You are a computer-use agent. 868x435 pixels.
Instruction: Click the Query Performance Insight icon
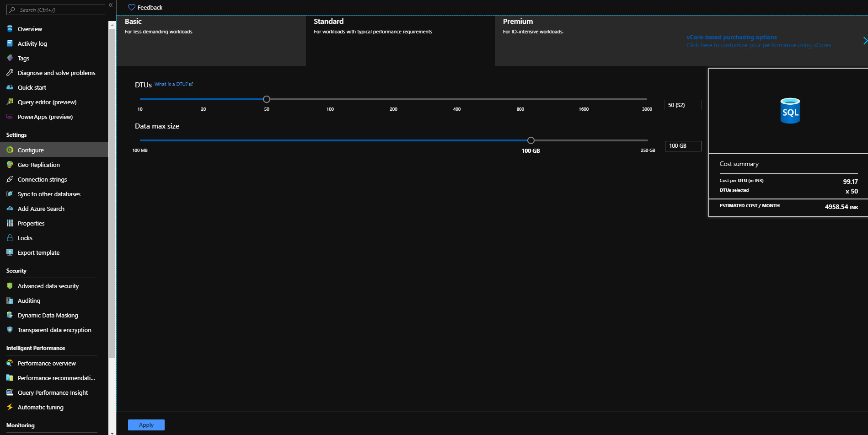pyautogui.click(x=10, y=392)
